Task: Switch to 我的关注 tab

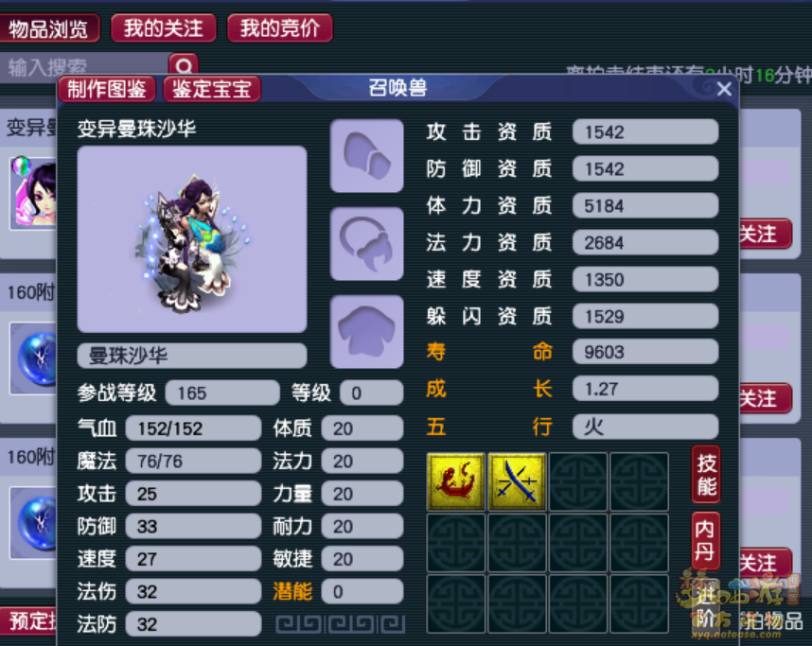Action: [x=164, y=28]
